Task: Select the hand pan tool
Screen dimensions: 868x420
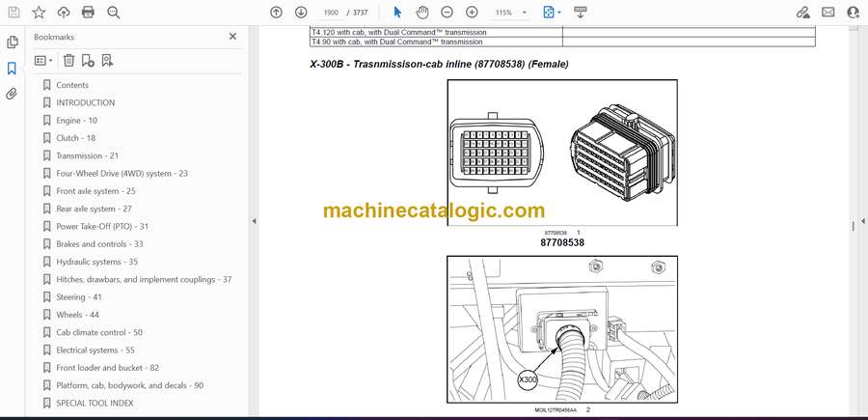Action: pyautogui.click(x=421, y=13)
